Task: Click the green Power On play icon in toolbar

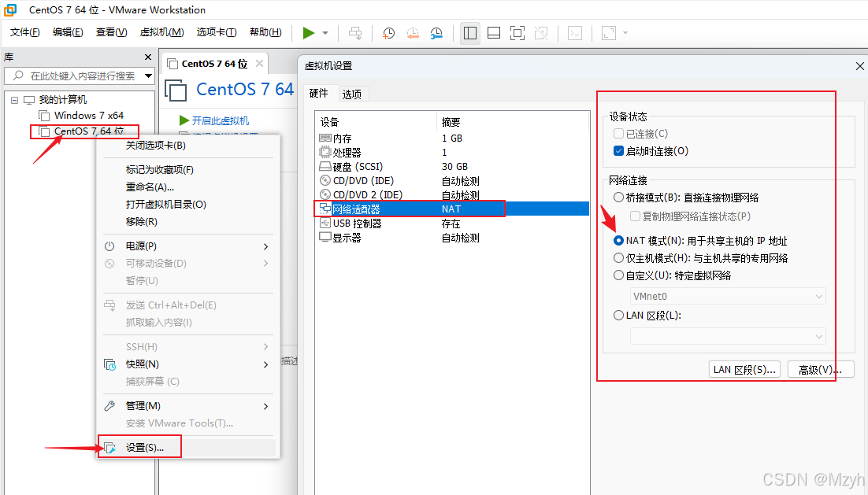Action: click(x=308, y=33)
